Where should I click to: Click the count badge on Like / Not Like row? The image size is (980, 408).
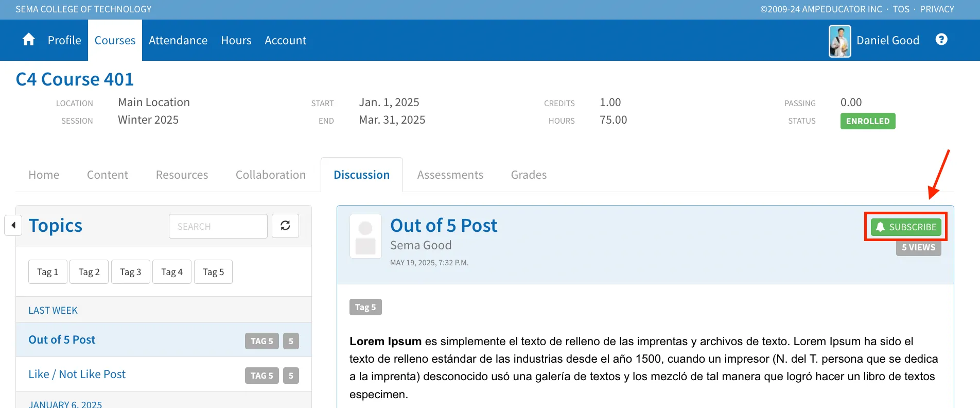[x=291, y=376]
